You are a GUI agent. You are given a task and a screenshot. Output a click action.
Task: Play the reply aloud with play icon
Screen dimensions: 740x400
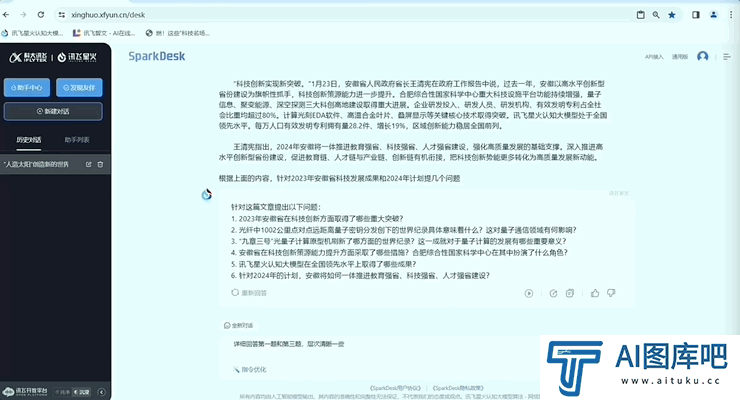coord(529,293)
